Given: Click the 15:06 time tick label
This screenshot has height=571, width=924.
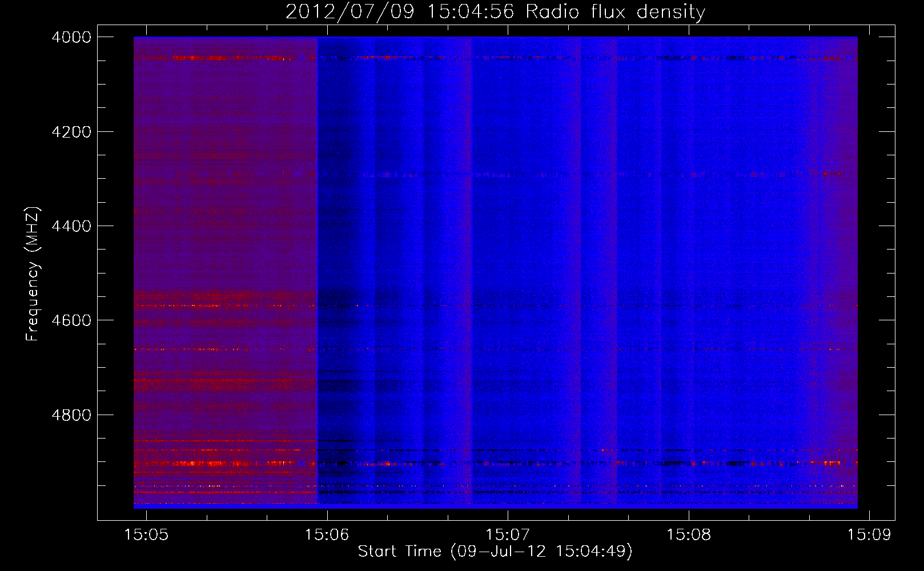Looking at the screenshot, I should point(327,534).
